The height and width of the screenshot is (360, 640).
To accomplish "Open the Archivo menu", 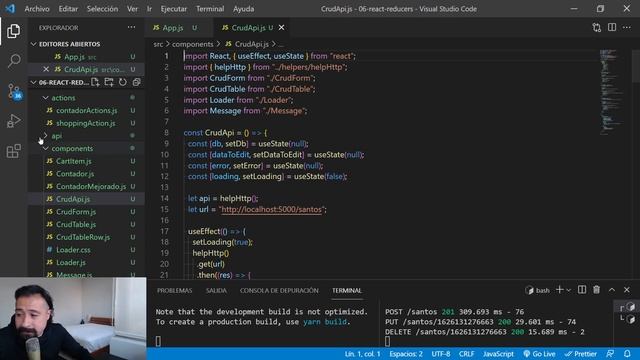I will (x=37, y=9).
